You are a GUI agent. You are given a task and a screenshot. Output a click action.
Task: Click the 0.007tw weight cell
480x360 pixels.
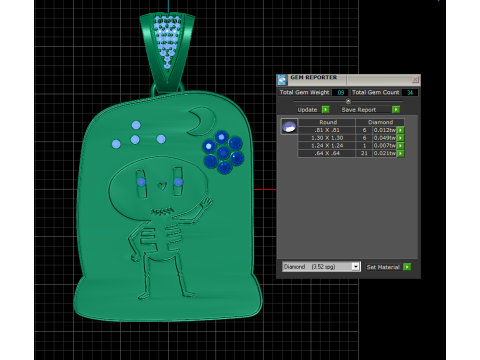384,145
